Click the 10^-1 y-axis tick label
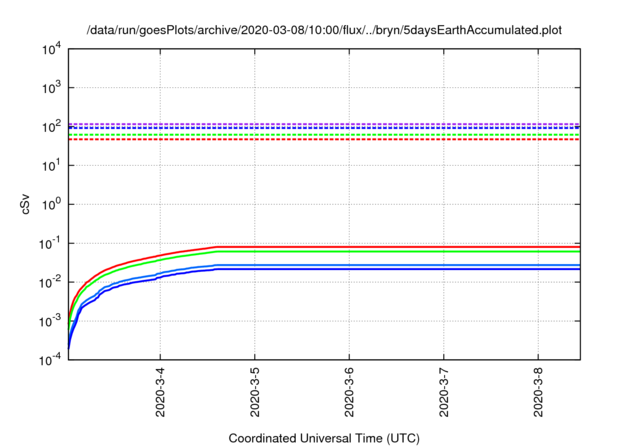 [x=50, y=244]
